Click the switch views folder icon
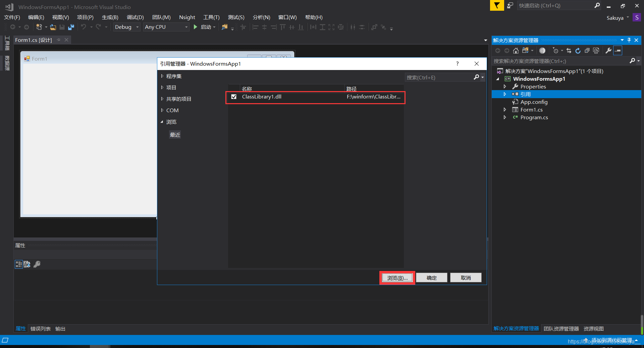 (x=525, y=51)
